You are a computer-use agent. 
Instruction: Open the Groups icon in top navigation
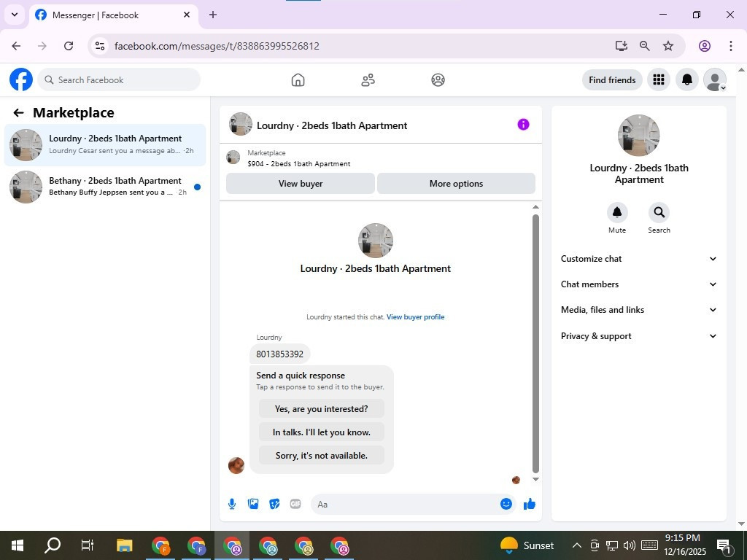[x=438, y=79]
